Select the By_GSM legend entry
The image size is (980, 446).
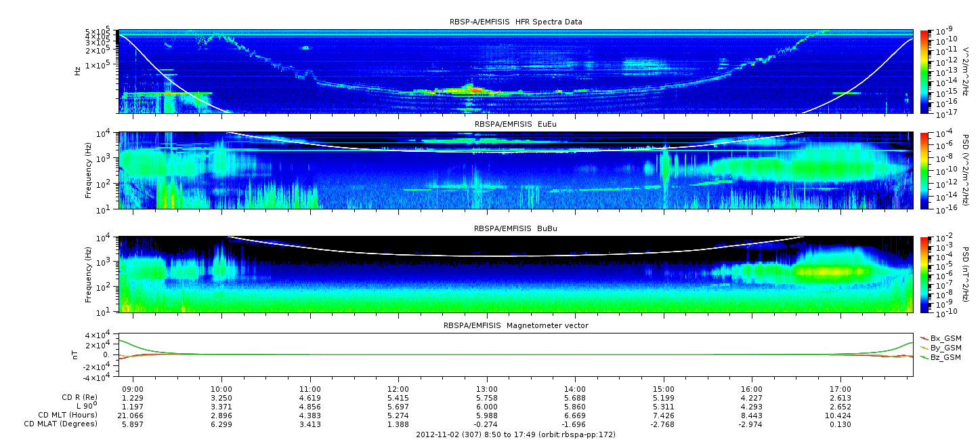(x=945, y=347)
